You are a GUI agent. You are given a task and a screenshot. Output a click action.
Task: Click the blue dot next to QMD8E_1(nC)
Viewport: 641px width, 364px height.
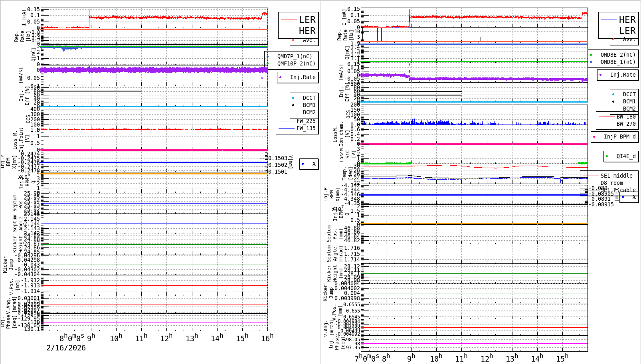coord(591,62)
